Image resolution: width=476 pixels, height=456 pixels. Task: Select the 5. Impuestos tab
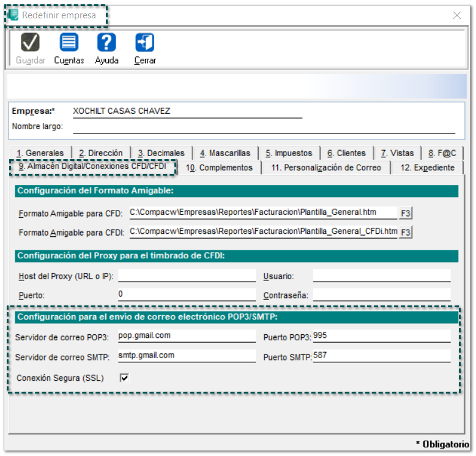(x=289, y=153)
